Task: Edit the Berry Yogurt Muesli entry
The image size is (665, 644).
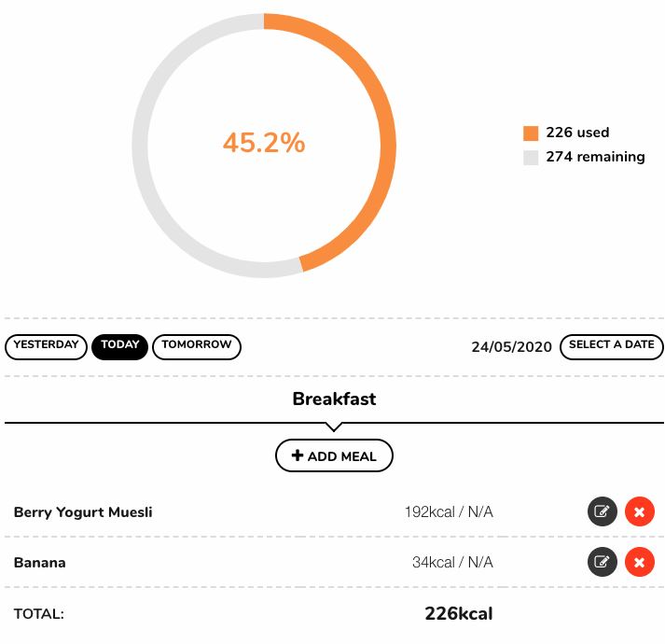Action: click(x=603, y=511)
